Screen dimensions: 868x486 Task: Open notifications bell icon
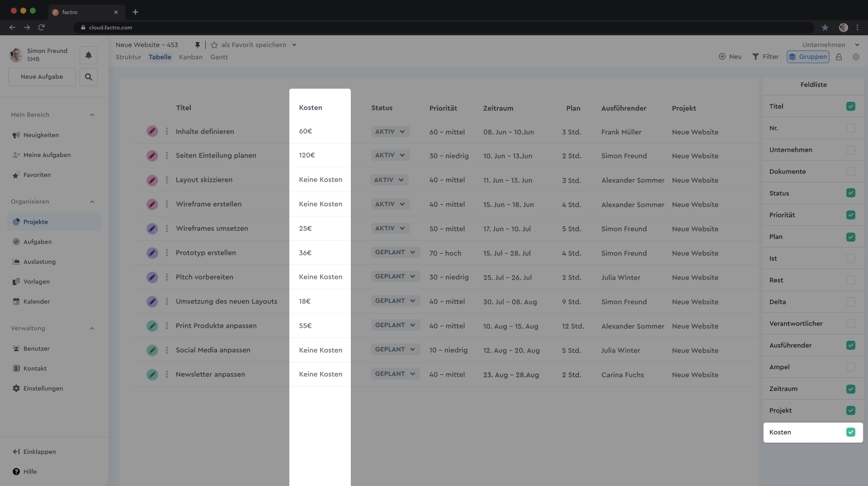click(89, 55)
